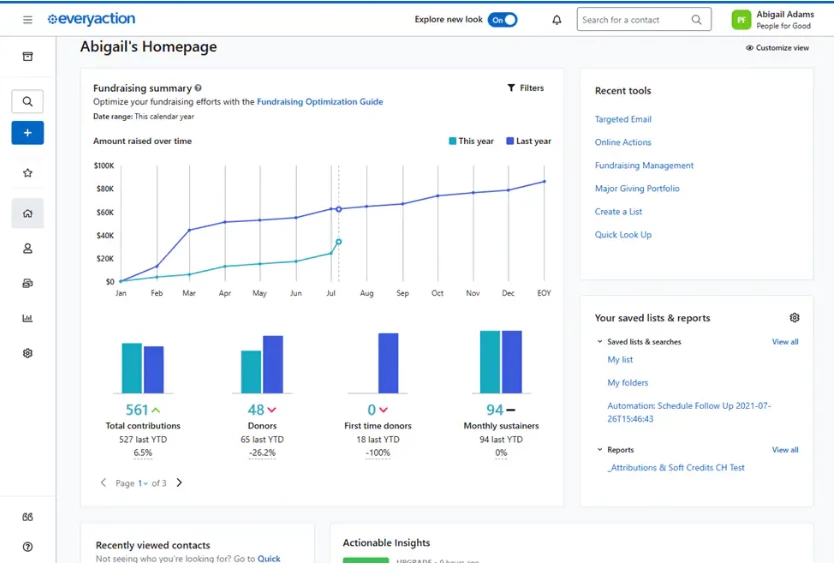The image size is (839, 578).
Task: Click the -26.2% donors change
Action: pyautogui.click(x=262, y=453)
